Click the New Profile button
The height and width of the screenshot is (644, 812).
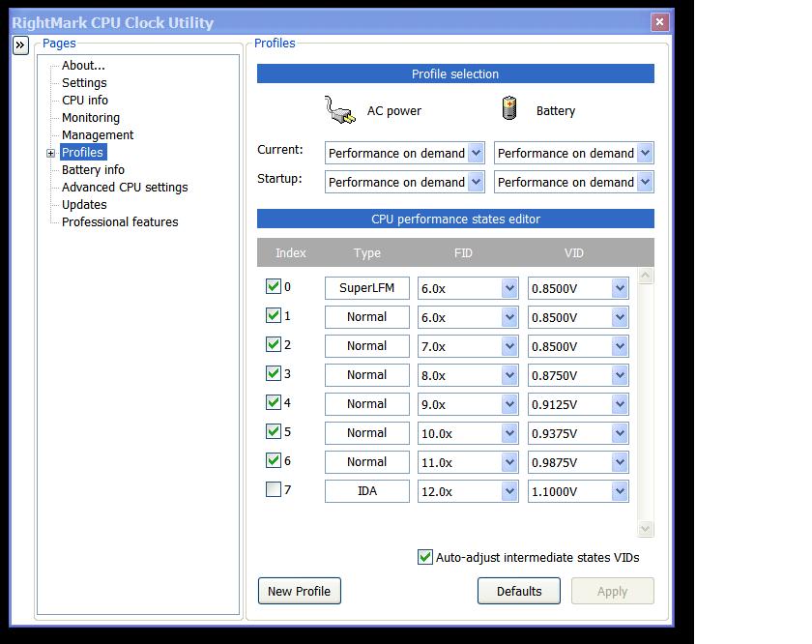(300, 591)
